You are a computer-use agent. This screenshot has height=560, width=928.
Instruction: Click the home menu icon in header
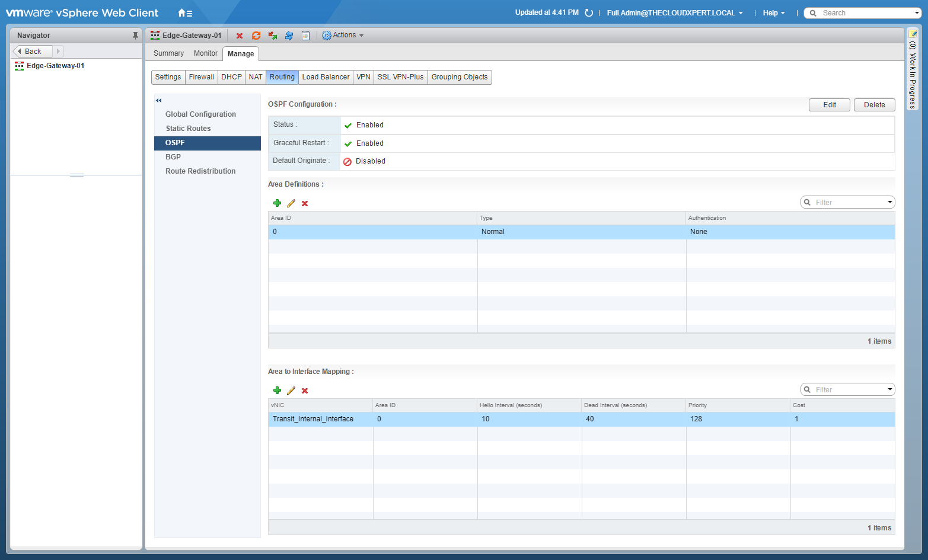(x=184, y=13)
